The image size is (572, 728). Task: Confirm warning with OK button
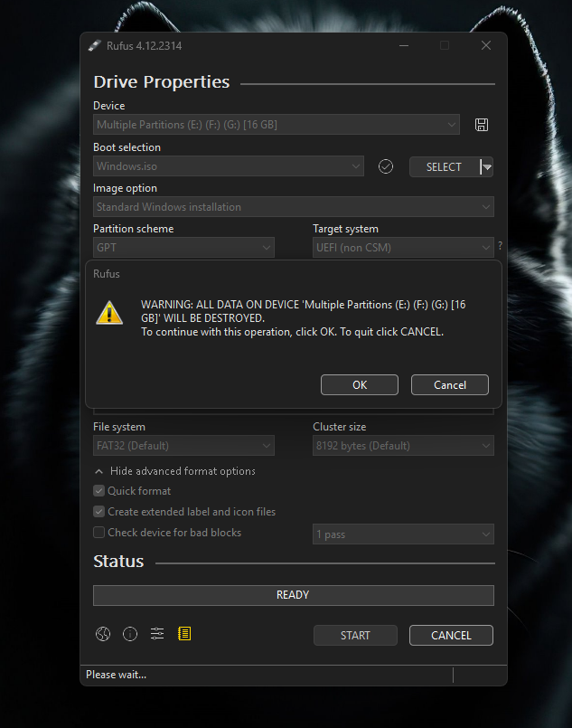pos(360,385)
